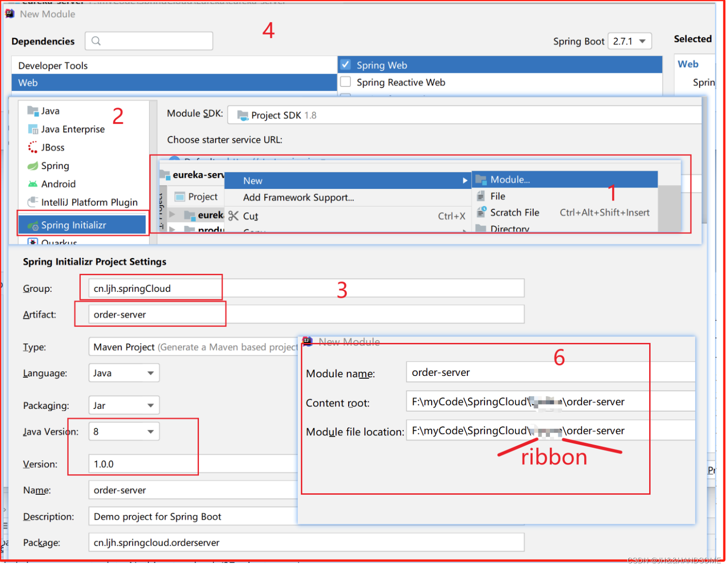Click the Description field

(x=193, y=516)
